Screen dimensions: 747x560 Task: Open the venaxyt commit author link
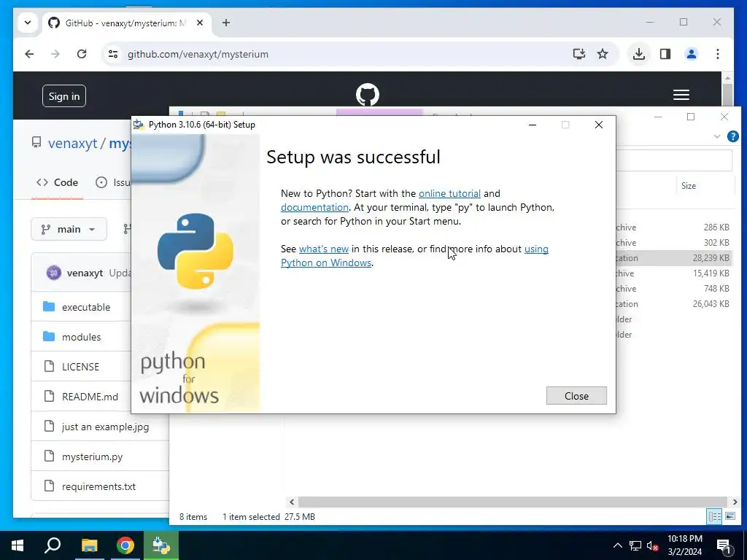[x=85, y=273]
